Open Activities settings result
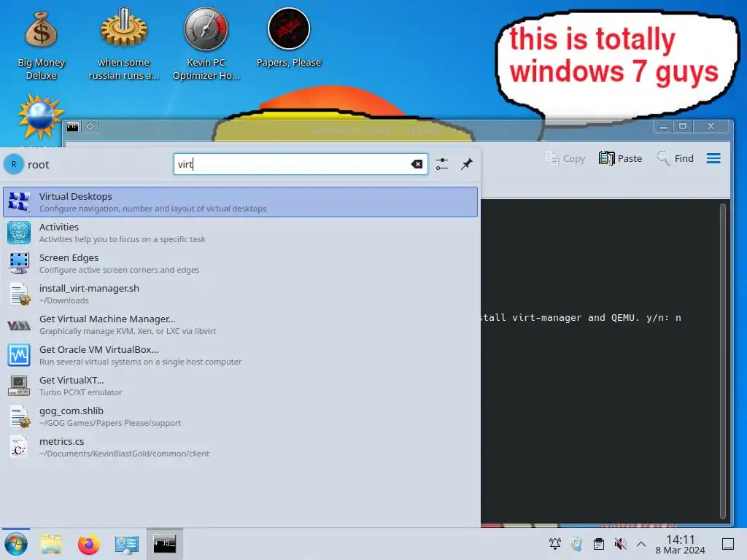This screenshot has width=747, height=560. click(240, 233)
